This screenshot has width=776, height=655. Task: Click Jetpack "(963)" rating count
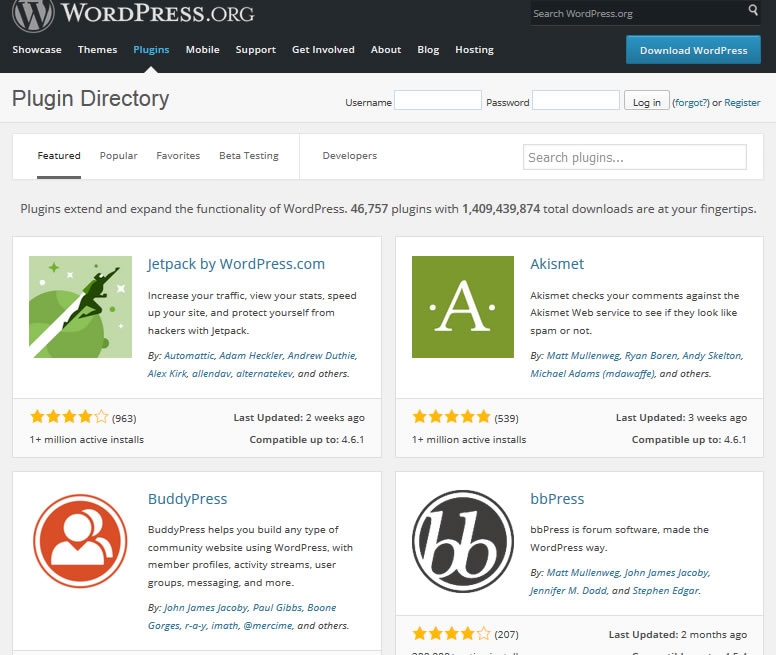point(124,419)
